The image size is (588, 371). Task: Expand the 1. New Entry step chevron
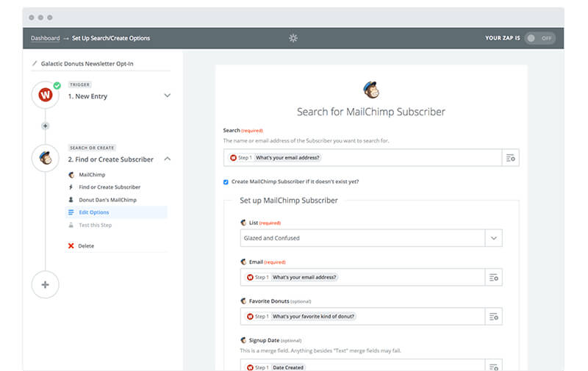[168, 96]
